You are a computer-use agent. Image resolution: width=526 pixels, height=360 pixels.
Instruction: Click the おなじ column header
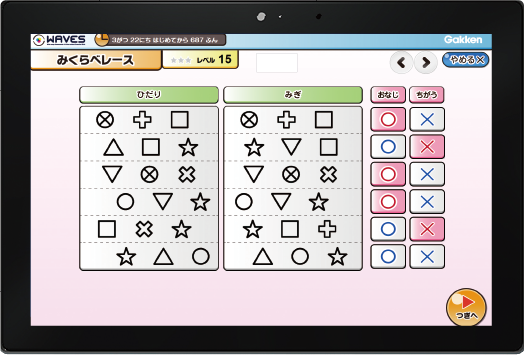pyautogui.click(x=388, y=95)
